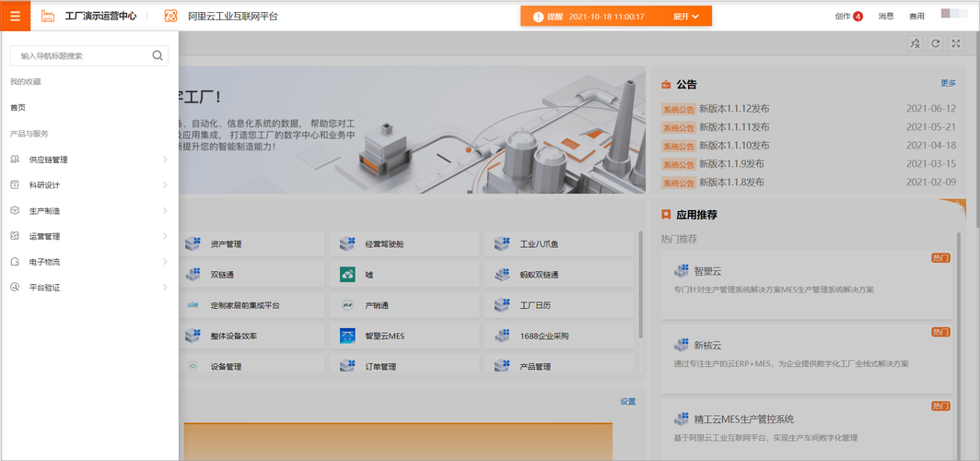The width and height of the screenshot is (980, 461).
Task: Open the 整体设备效率 app tile
Action: pyautogui.click(x=251, y=336)
